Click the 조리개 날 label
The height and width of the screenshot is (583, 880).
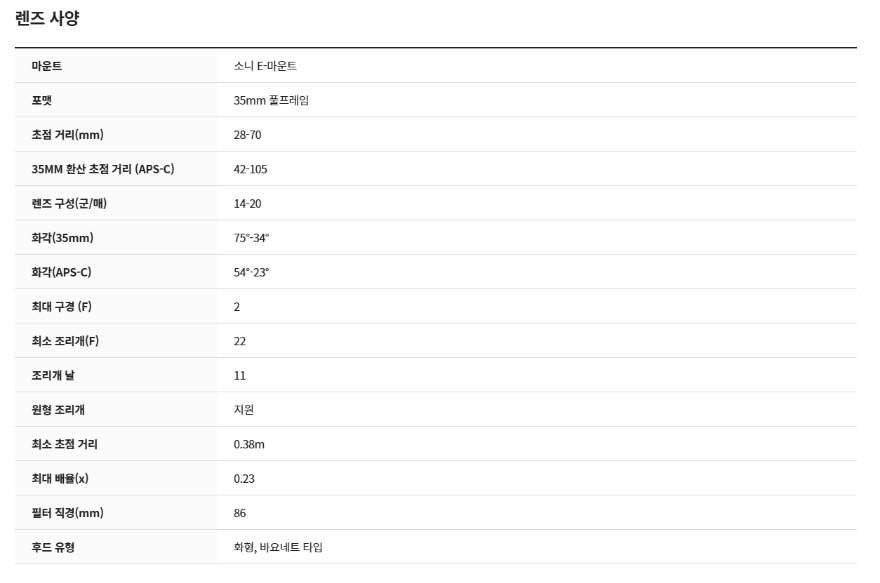pos(53,375)
